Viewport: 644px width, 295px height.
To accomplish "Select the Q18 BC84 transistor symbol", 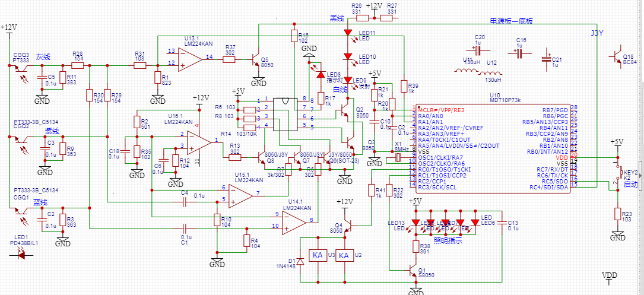I will tap(617, 56).
